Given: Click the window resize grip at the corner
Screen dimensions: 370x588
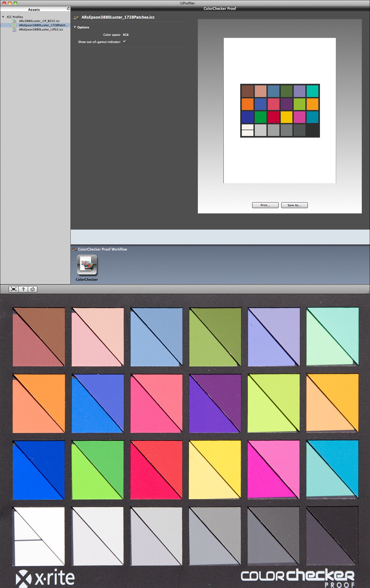Looking at the screenshot, I should click(x=368, y=292).
